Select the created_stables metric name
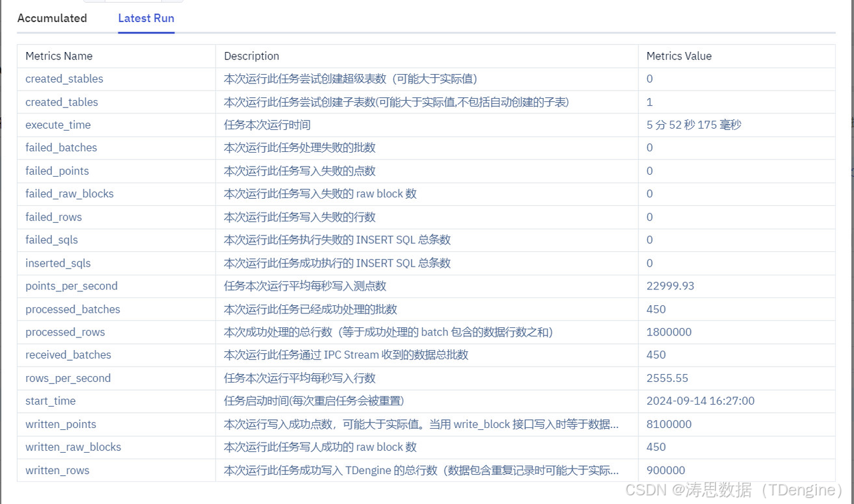Image resolution: width=854 pixels, height=504 pixels. (64, 79)
